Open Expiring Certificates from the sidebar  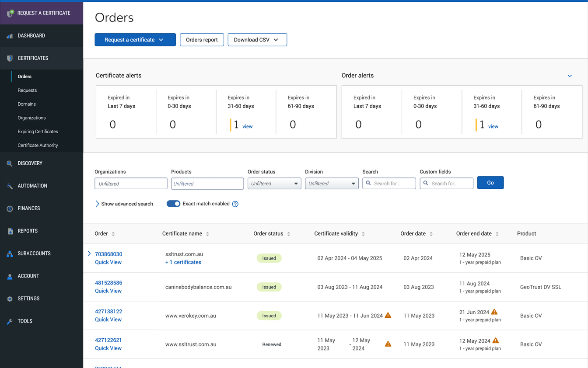point(39,131)
